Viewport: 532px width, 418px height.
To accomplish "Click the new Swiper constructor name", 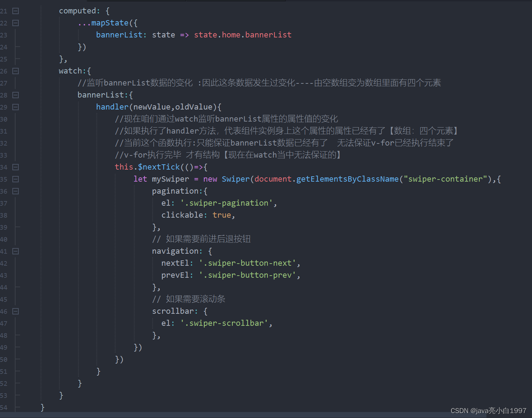I will [x=236, y=179].
